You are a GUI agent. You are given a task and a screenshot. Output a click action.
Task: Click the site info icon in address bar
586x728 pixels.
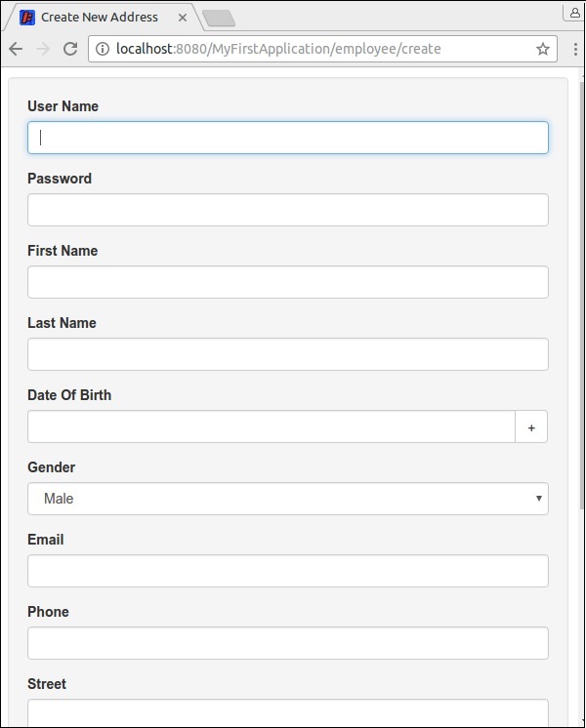point(102,49)
